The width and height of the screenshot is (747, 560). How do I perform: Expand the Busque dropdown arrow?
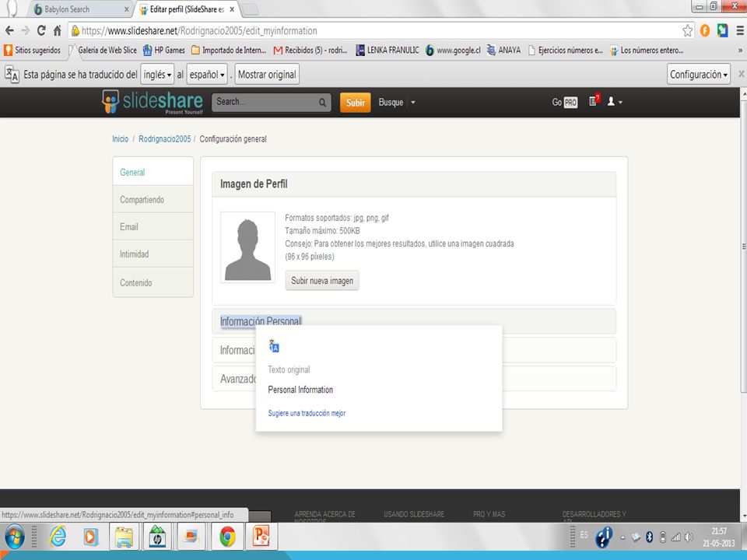tap(413, 103)
